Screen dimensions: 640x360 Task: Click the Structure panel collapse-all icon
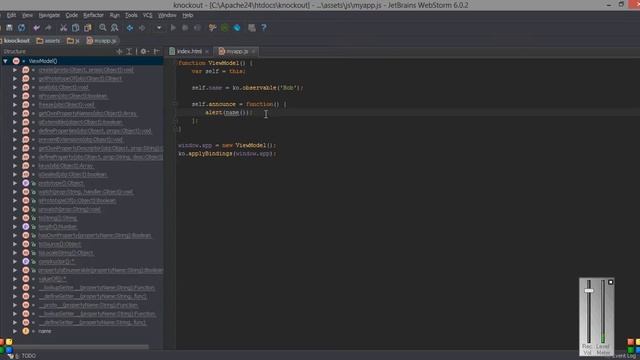click(x=129, y=51)
